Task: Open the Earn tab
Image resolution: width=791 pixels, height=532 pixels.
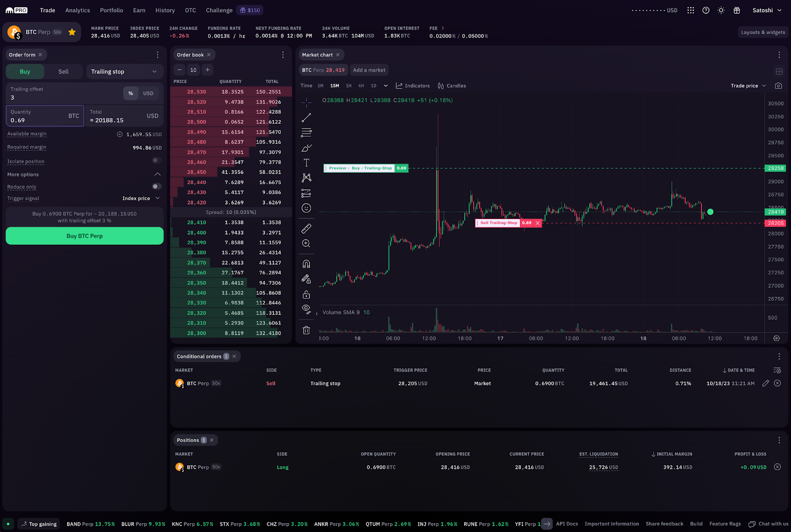Action: [x=139, y=10]
